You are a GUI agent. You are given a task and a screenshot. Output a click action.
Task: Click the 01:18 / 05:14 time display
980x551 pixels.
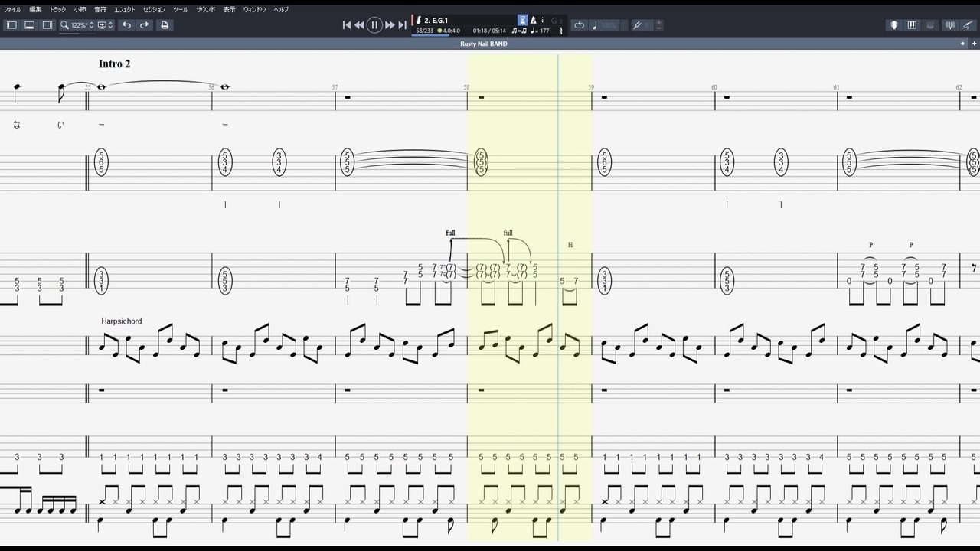click(489, 31)
